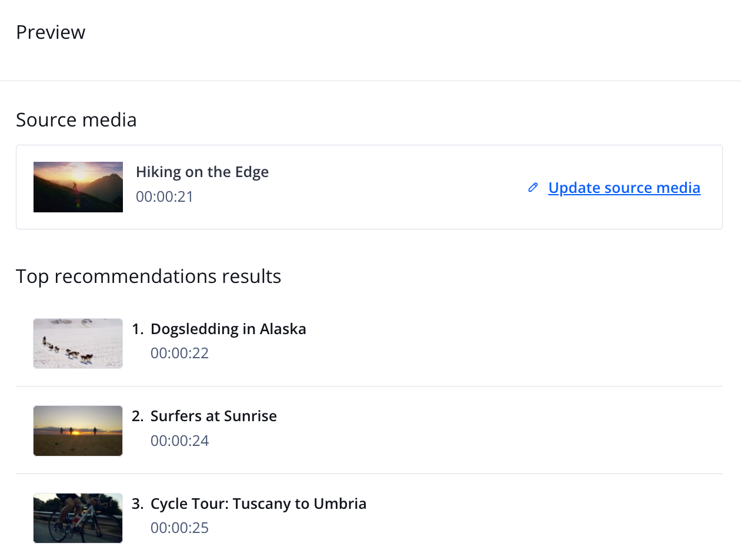Open the Hiking on the Edge thumbnail
Image resolution: width=741 pixels, height=560 pixels.
coord(78,187)
